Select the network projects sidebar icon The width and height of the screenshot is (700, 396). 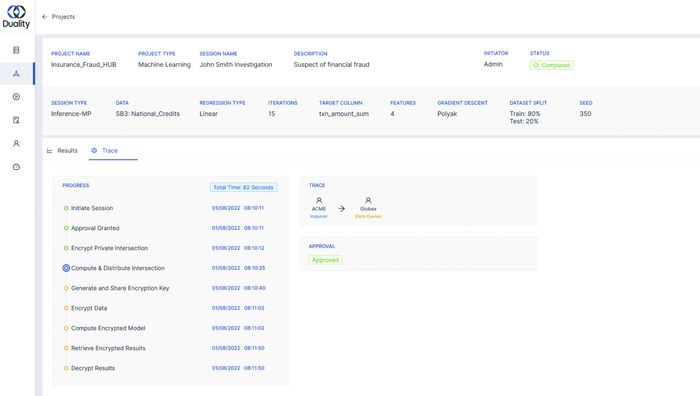pos(16,73)
